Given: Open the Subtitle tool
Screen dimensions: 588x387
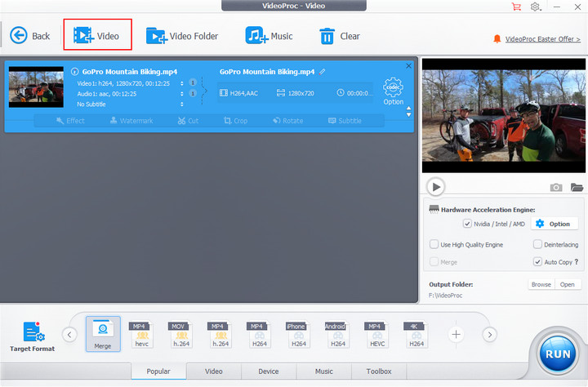Looking at the screenshot, I should point(345,120).
